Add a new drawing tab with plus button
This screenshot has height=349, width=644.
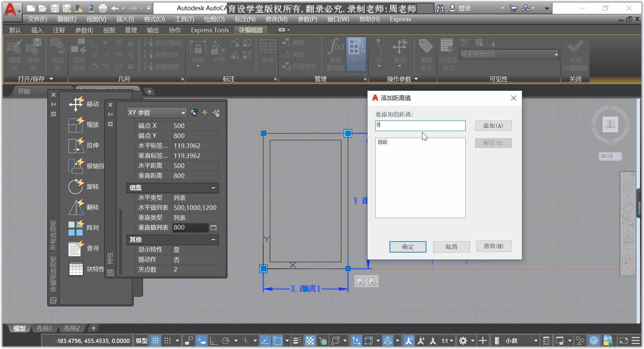pos(149,91)
